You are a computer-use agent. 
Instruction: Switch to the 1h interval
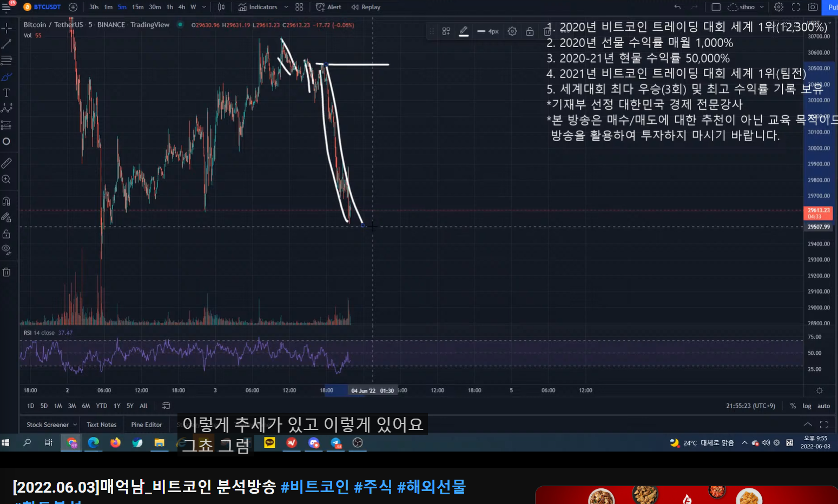point(170,7)
